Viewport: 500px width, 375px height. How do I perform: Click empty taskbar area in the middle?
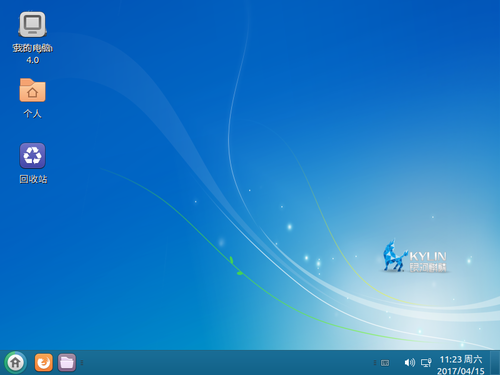pos(227,363)
